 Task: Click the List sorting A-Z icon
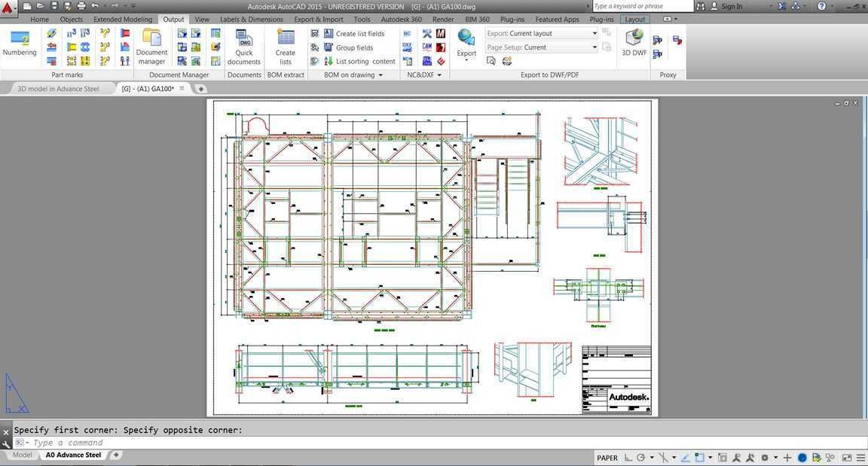point(329,61)
